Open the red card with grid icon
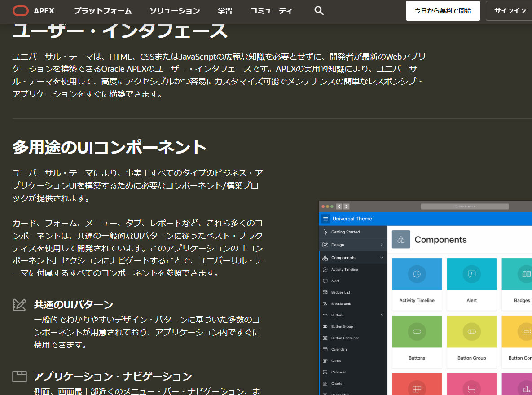532x395 pixels. click(x=417, y=384)
